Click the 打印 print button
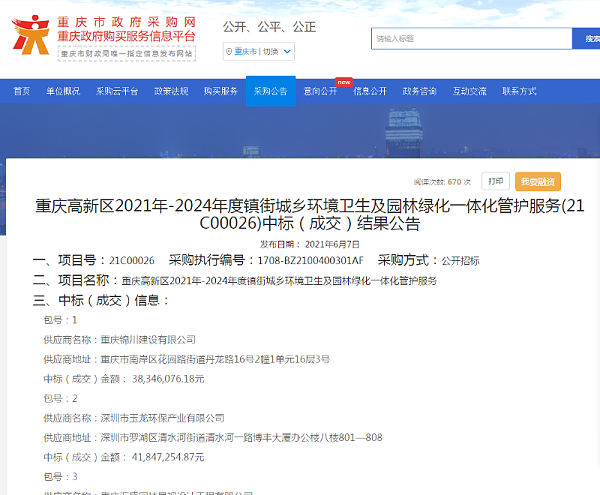The image size is (600, 495). tap(496, 181)
